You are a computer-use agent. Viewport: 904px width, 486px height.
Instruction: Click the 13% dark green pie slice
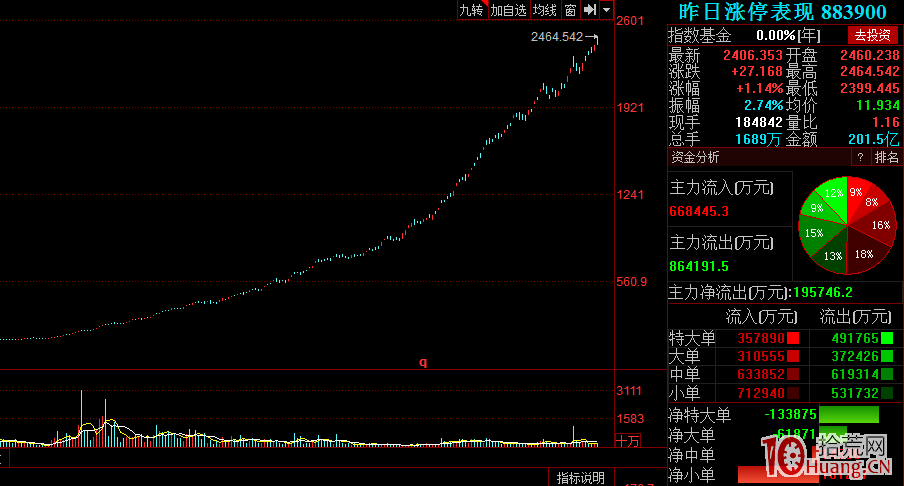(833, 255)
